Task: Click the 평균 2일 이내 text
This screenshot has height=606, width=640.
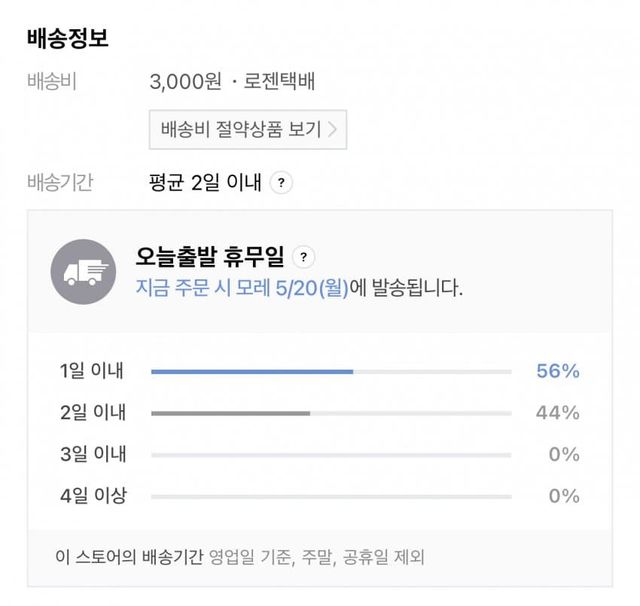Action: coord(204,183)
